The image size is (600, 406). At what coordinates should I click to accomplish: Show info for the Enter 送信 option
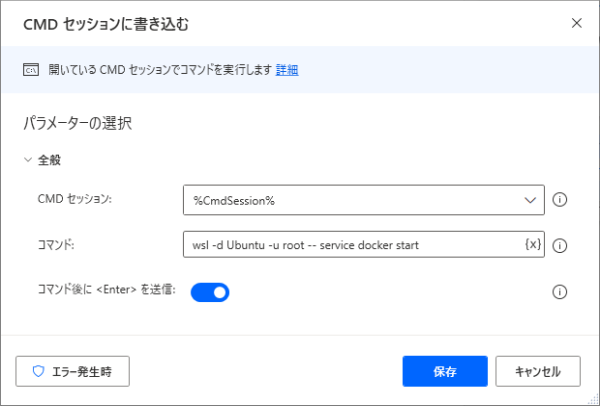click(560, 292)
